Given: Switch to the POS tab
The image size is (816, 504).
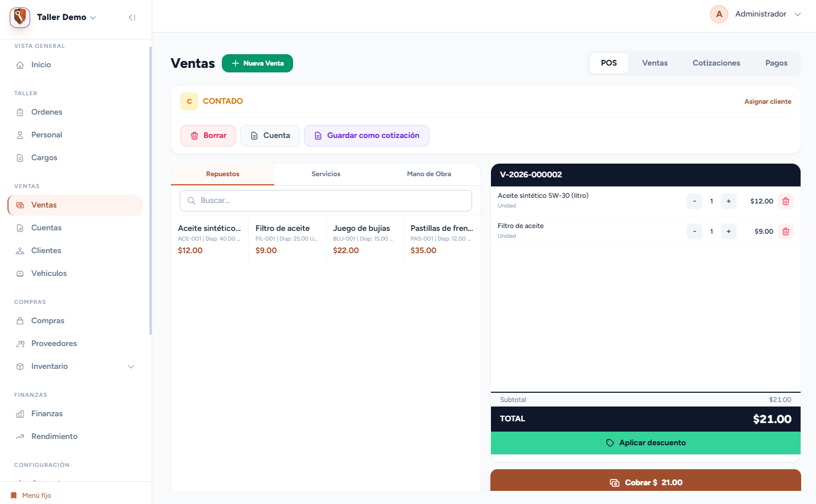Looking at the screenshot, I should tap(608, 63).
